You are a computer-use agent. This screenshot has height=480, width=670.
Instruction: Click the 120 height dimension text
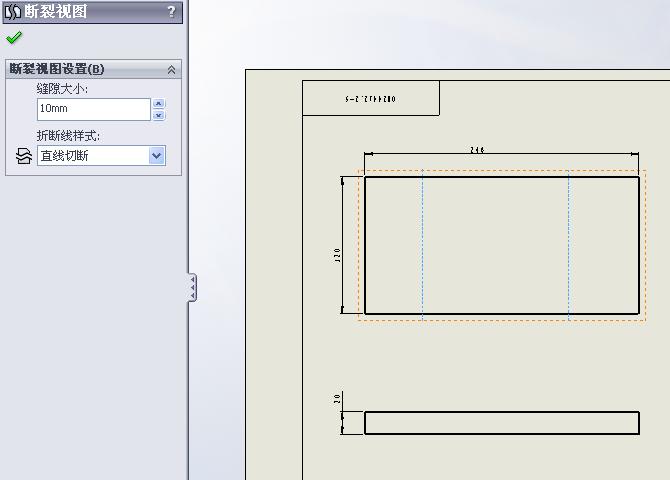pyautogui.click(x=338, y=255)
